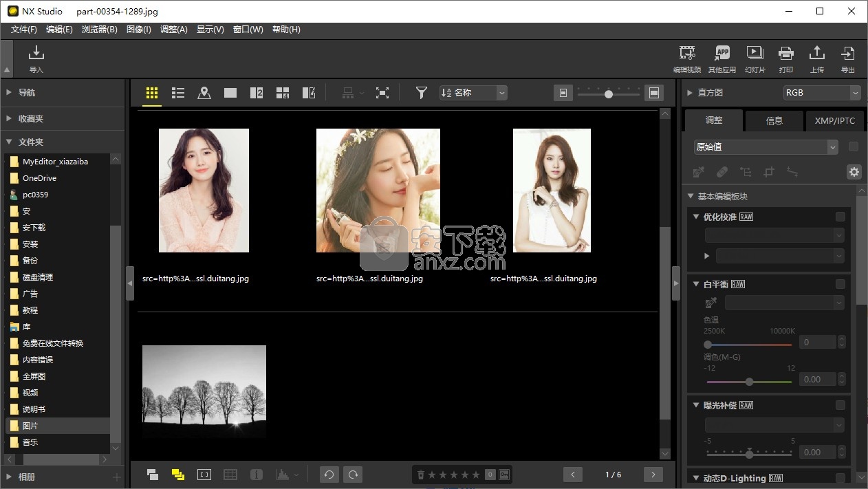Image resolution: width=868 pixels, height=489 pixels.
Task: Toggle the 动态D-Lighting checkbox
Action: click(x=840, y=478)
